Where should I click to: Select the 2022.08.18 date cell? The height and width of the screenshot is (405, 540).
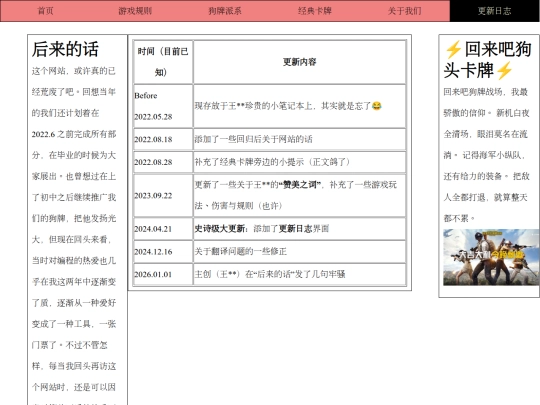point(163,139)
